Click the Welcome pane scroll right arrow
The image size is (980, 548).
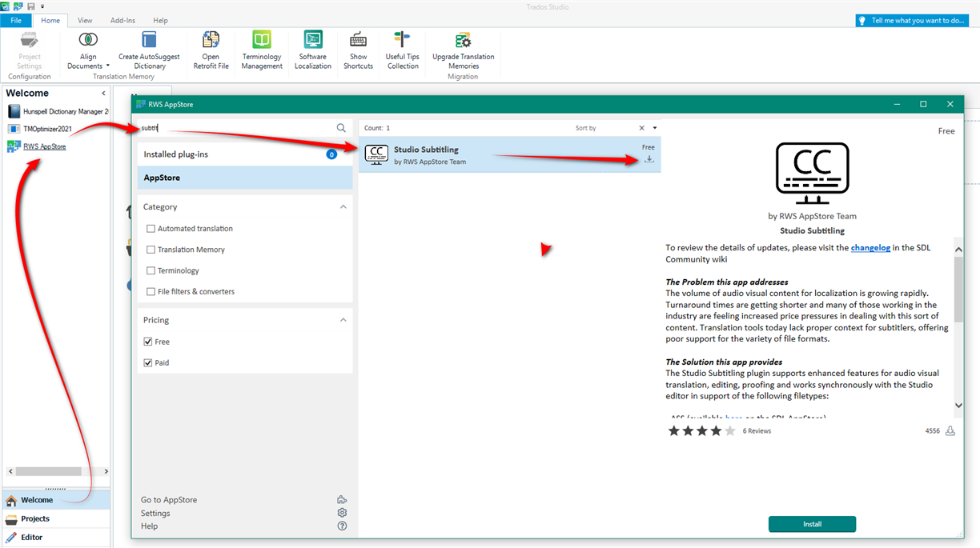point(106,471)
